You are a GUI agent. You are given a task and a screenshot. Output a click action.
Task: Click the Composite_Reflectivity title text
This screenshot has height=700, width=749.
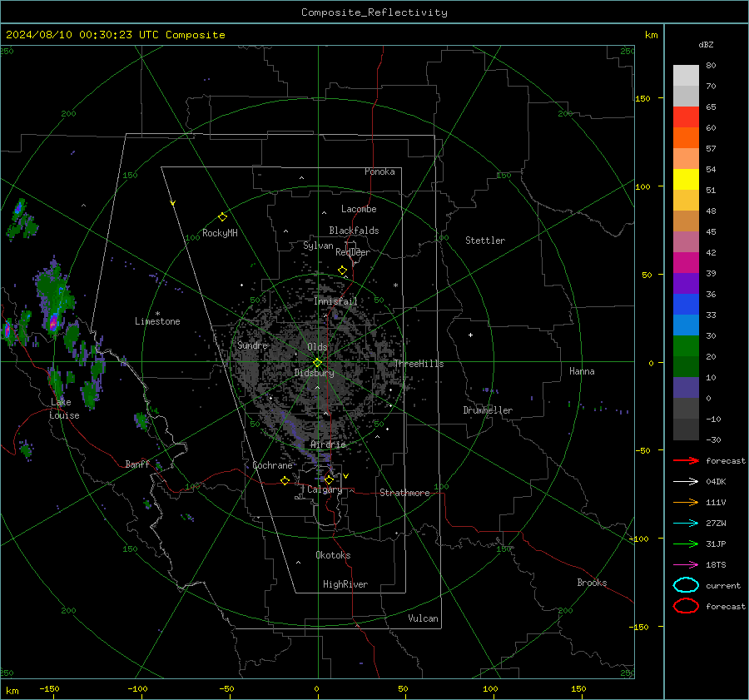(x=374, y=12)
